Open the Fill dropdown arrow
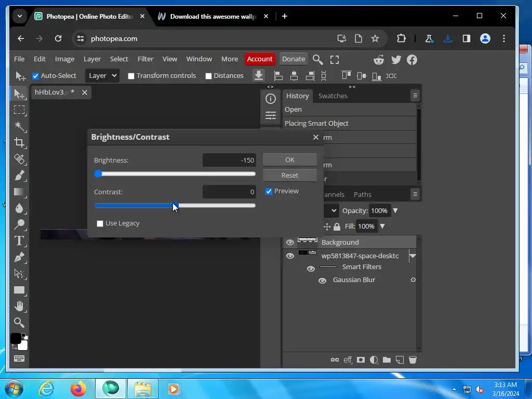The width and height of the screenshot is (532, 399). click(x=382, y=226)
